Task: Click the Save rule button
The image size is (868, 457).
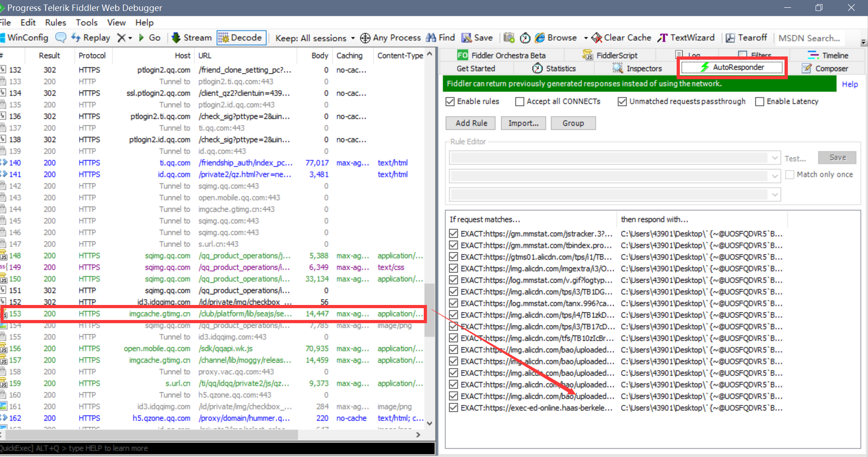Action: coord(837,157)
